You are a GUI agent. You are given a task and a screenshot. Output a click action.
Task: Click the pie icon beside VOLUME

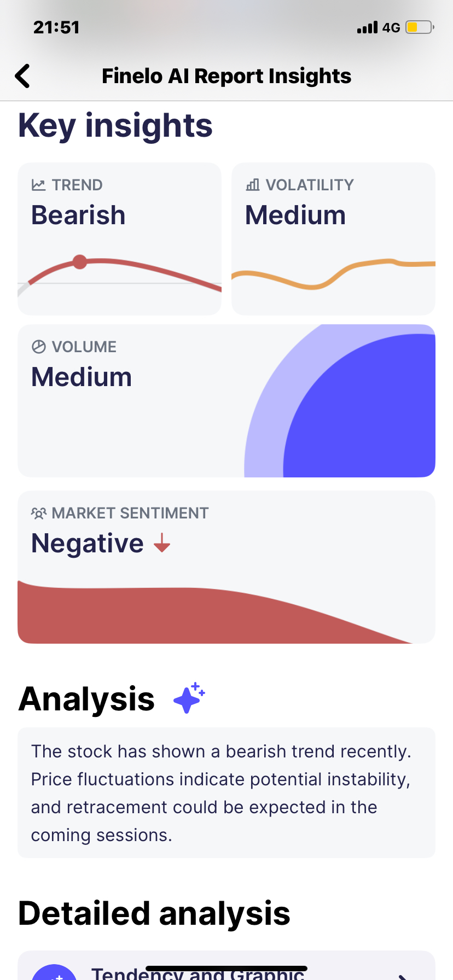click(38, 347)
